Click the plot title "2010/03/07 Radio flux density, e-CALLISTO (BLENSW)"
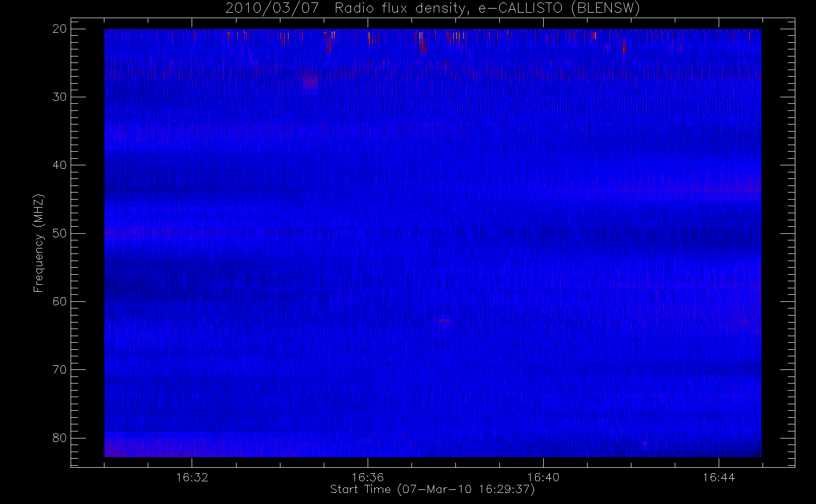 (433, 9)
